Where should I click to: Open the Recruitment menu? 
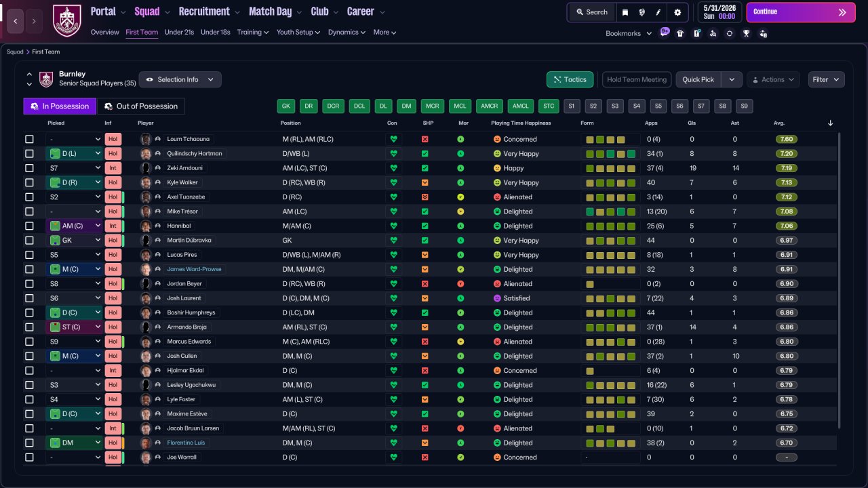209,12
